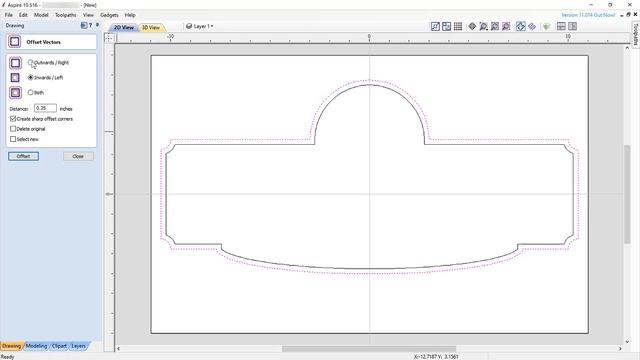Open the Edit menu
The image size is (640, 360).
[23, 15]
